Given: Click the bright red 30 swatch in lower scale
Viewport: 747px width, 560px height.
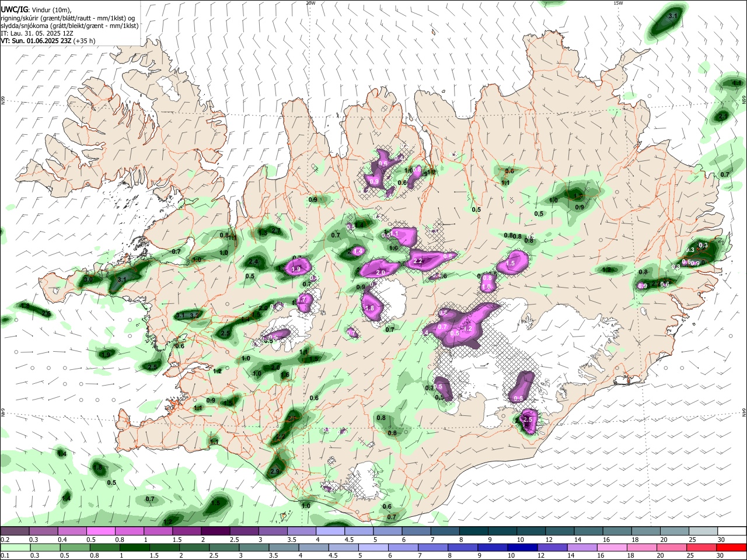Looking at the screenshot, I should tap(732, 547).
